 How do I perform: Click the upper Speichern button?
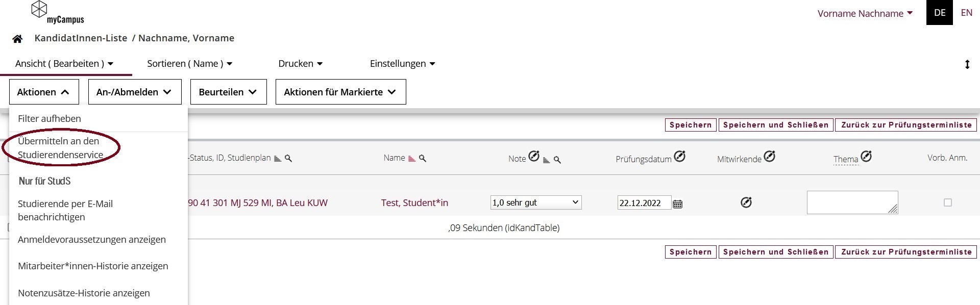(691, 125)
